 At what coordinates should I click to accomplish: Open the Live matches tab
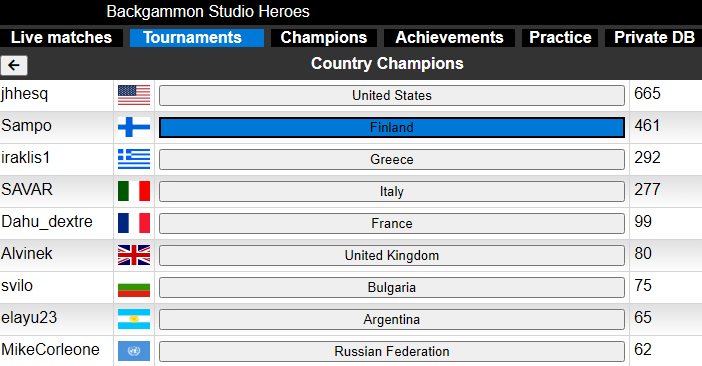[x=61, y=38]
